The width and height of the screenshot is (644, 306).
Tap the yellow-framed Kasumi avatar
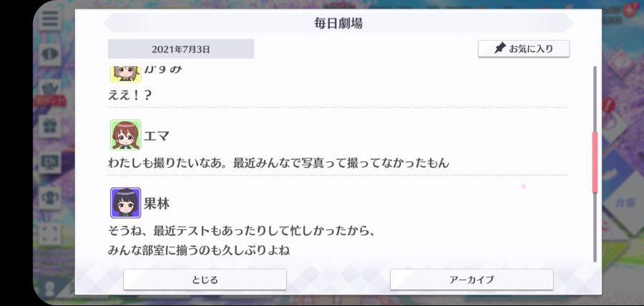126,74
